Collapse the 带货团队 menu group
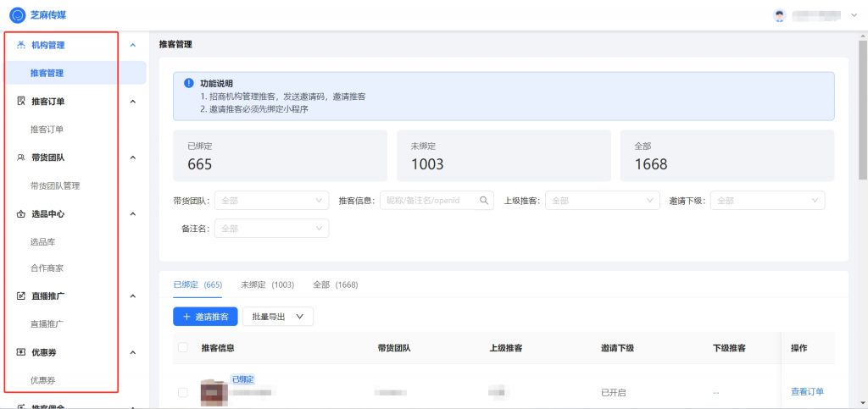Image resolution: width=868 pixels, height=409 pixels. 133,158
